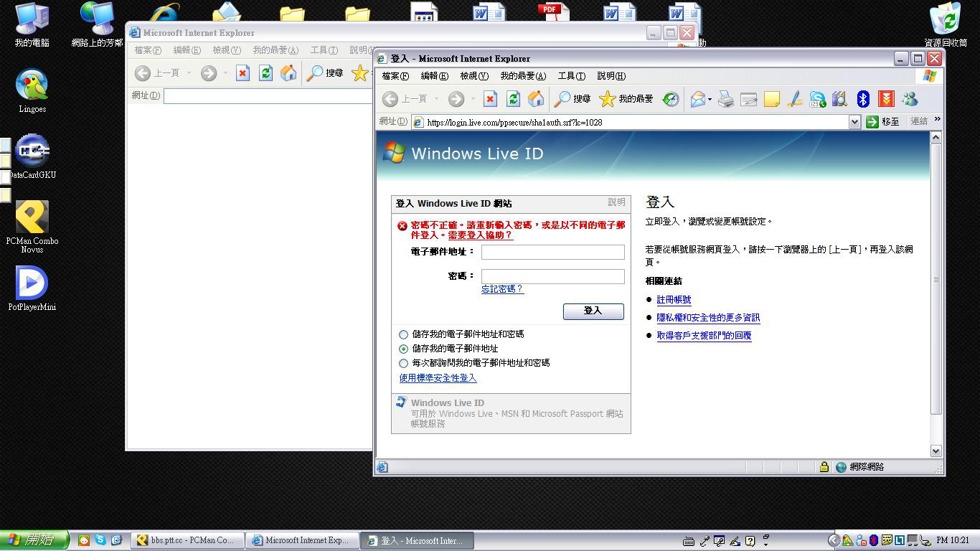This screenshot has height=551, width=980.
Task: Click the Stop icon in the login window toolbar
Action: tap(490, 99)
